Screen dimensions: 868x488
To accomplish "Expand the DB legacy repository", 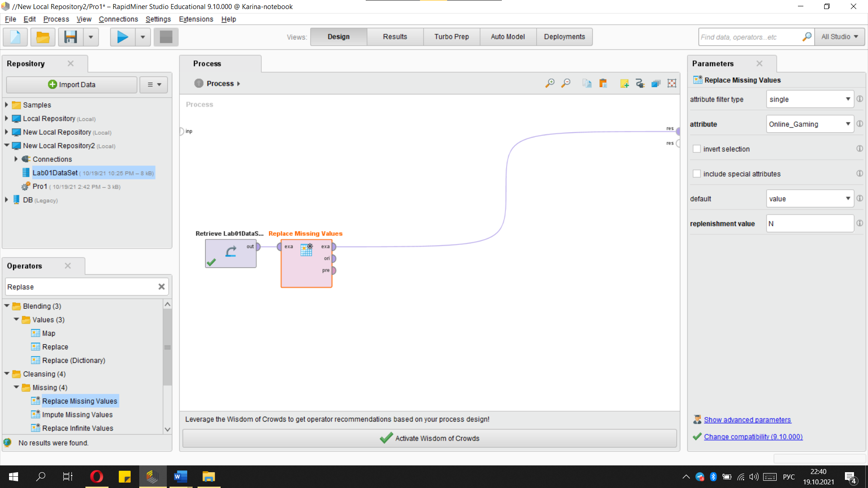I will coord(6,200).
